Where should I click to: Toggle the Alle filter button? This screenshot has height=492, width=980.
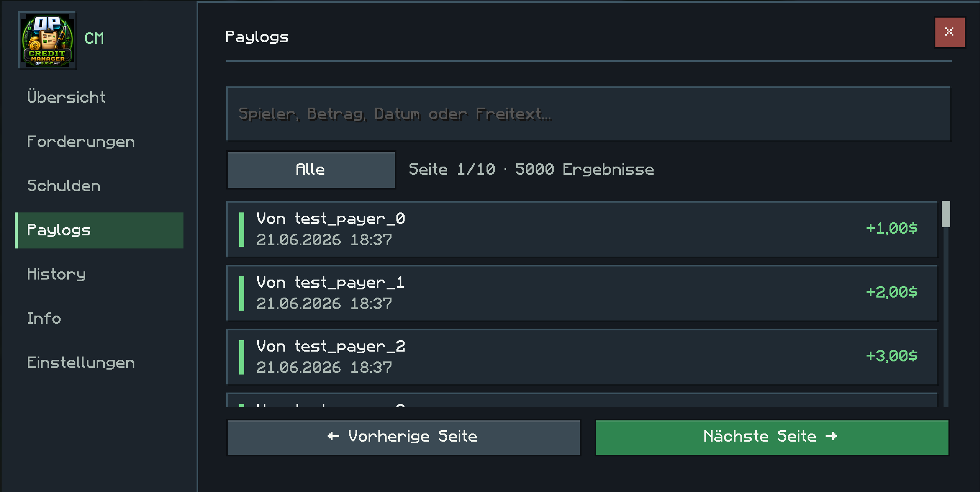click(x=311, y=170)
